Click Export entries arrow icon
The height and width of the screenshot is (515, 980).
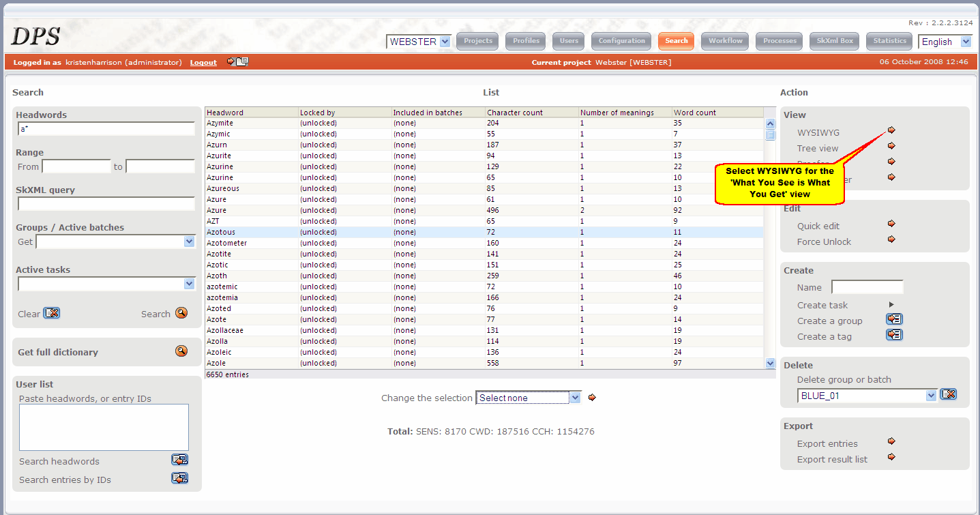tap(891, 441)
